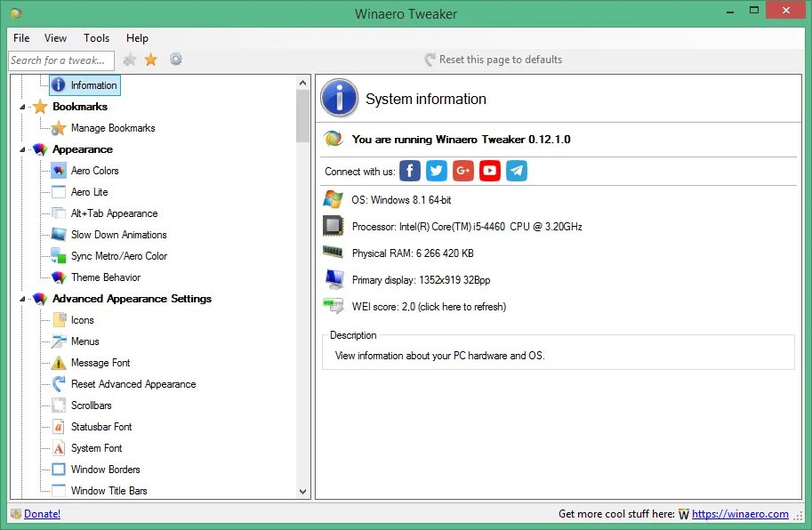Image resolution: width=812 pixels, height=530 pixels.
Task: Collapse the Advanced Appearance Settings node
Action: click(x=22, y=299)
